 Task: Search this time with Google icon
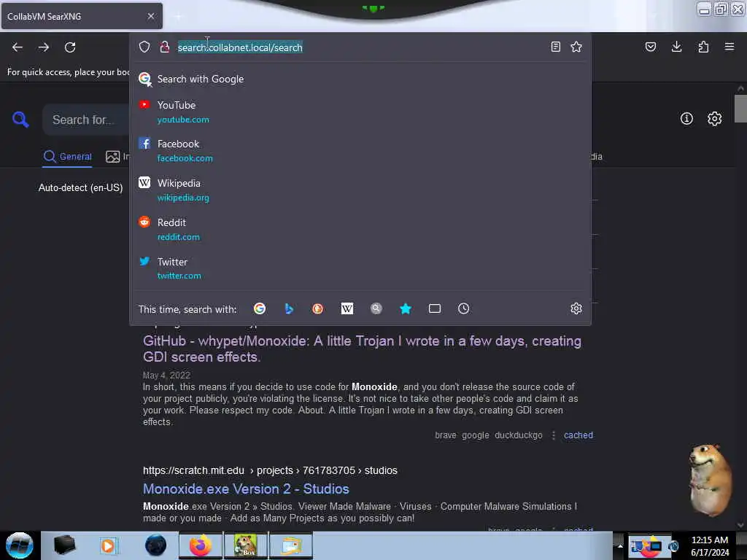click(x=260, y=308)
